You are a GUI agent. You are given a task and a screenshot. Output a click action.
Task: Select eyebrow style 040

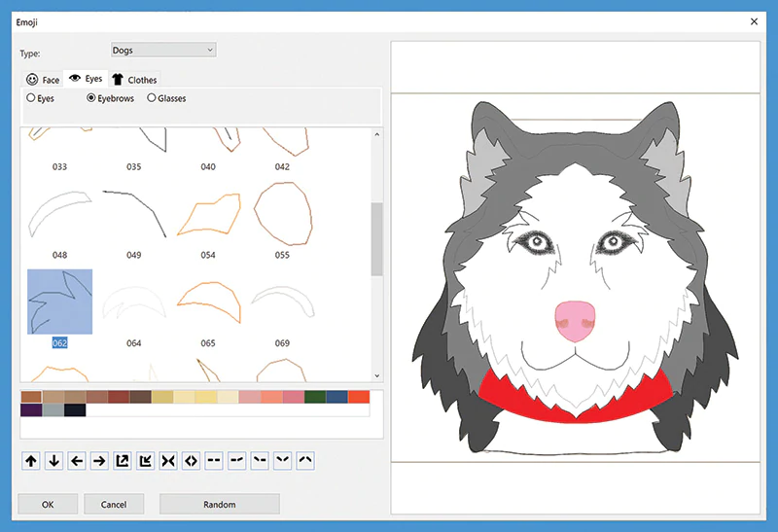click(x=208, y=149)
